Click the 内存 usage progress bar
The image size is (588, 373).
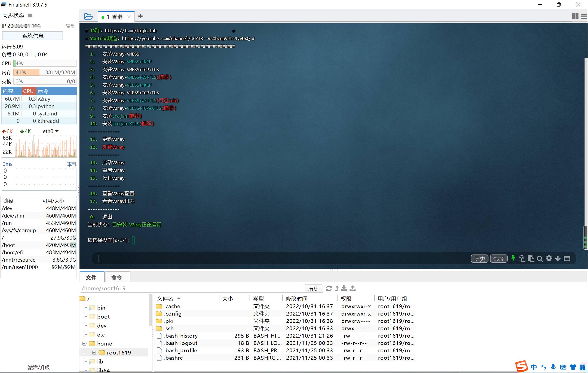(45, 72)
